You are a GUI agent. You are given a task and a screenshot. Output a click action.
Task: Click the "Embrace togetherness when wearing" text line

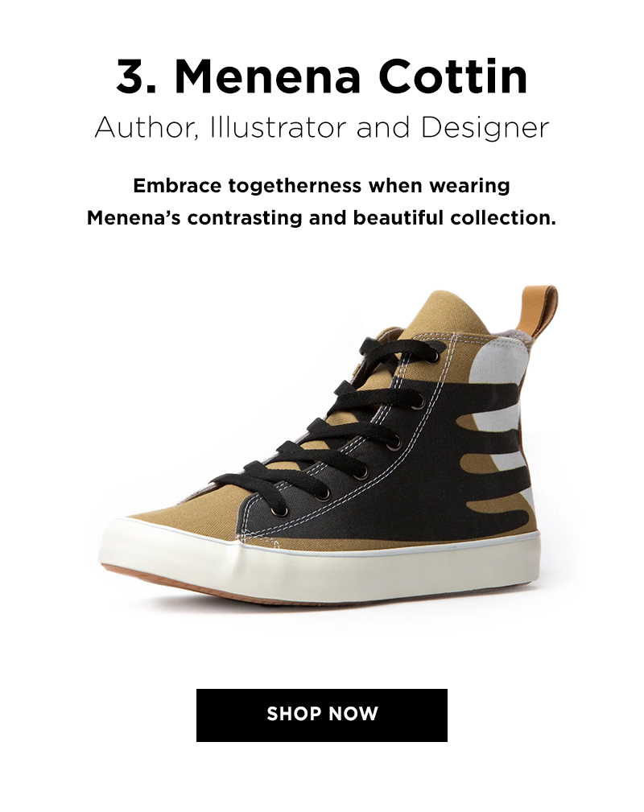coord(322,186)
